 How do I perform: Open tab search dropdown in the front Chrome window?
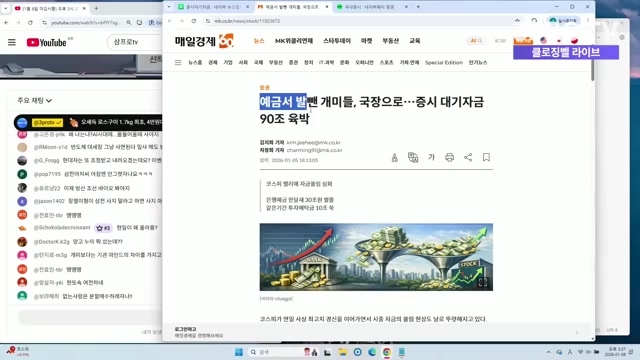pos(169,7)
